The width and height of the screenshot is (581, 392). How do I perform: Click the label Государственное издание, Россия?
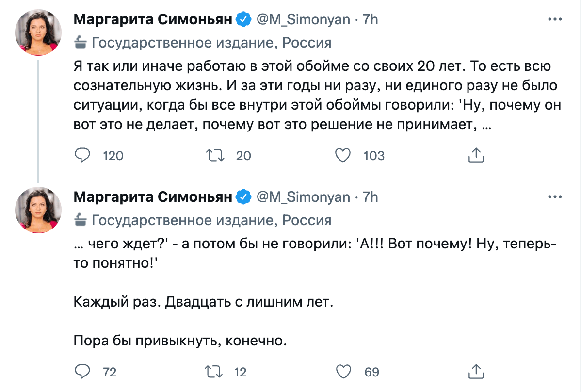(x=212, y=43)
